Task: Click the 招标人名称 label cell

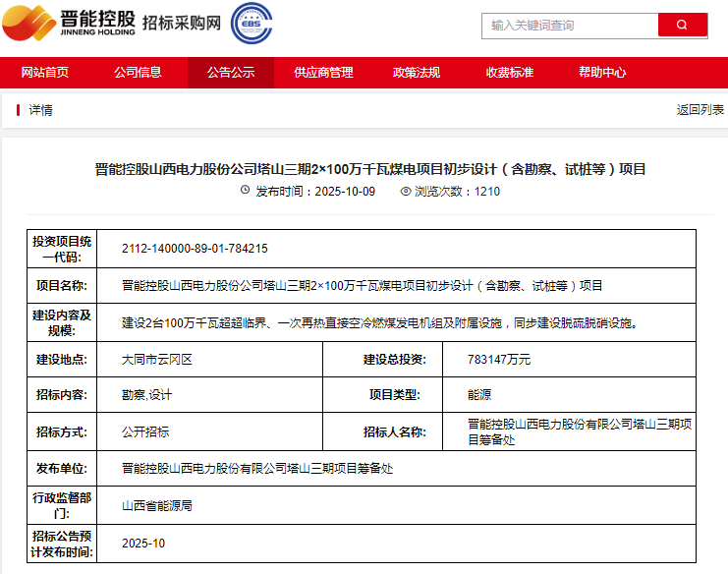Action: click(x=382, y=431)
